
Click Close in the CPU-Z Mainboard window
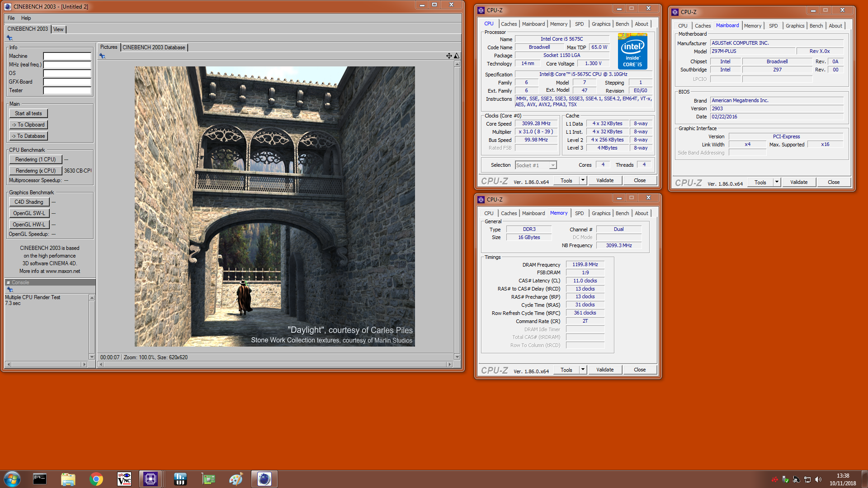[x=834, y=182]
